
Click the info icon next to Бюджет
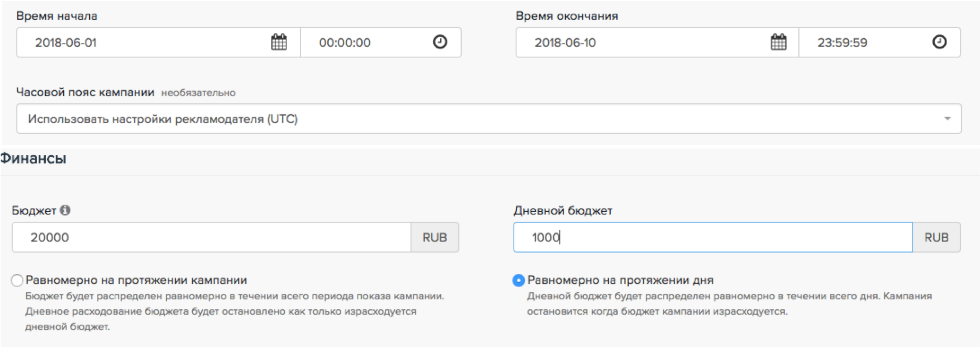65,210
